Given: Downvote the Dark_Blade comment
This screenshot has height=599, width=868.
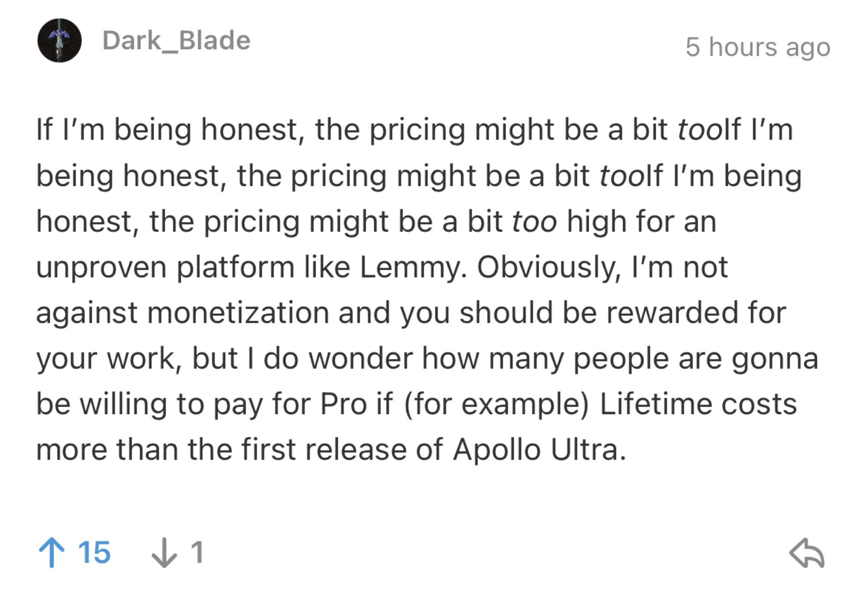Looking at the screenshot, I should pyautogui.click(x=164, y=552).
